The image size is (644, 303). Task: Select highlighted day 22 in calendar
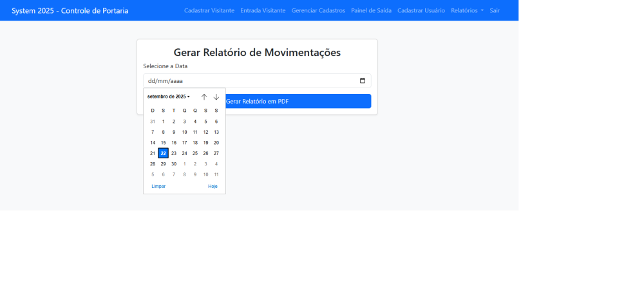point(164,153)
